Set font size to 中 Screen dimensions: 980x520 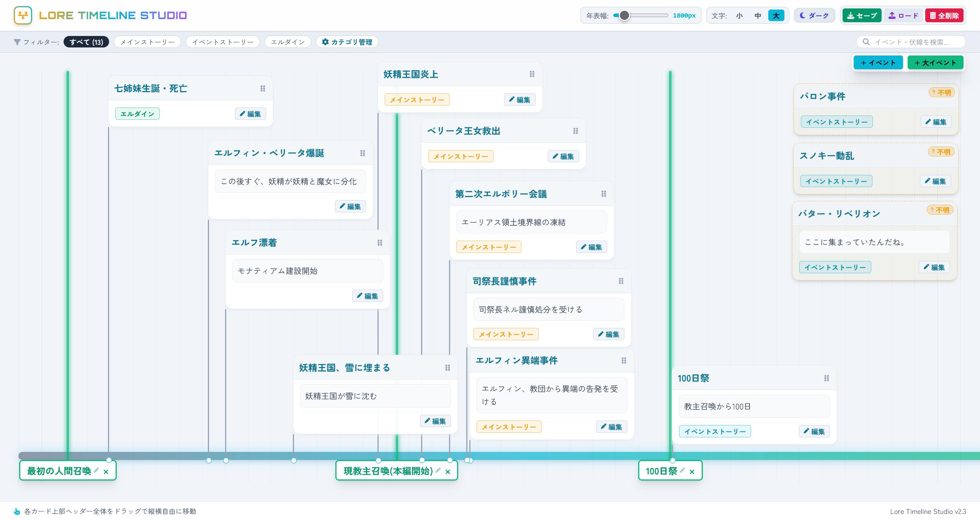point(758,16)
